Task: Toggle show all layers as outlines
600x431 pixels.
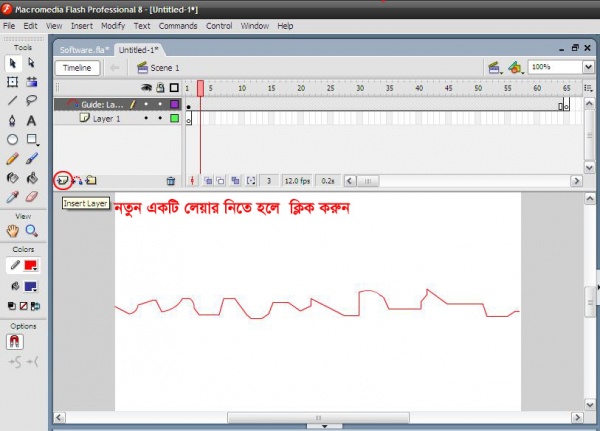Action: tap(174, 88)
